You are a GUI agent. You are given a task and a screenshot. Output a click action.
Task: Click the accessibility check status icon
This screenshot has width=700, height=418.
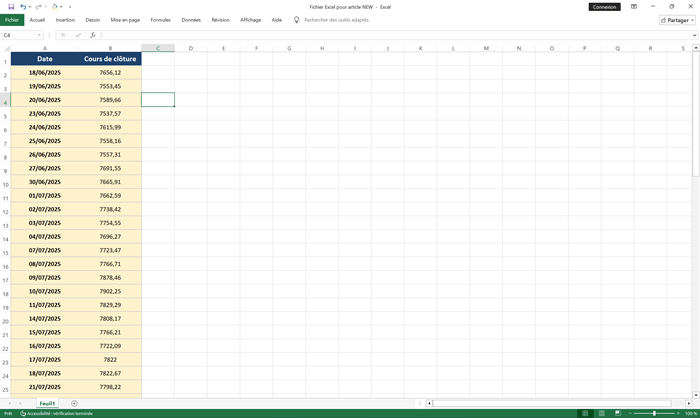[x=23, y=413]
